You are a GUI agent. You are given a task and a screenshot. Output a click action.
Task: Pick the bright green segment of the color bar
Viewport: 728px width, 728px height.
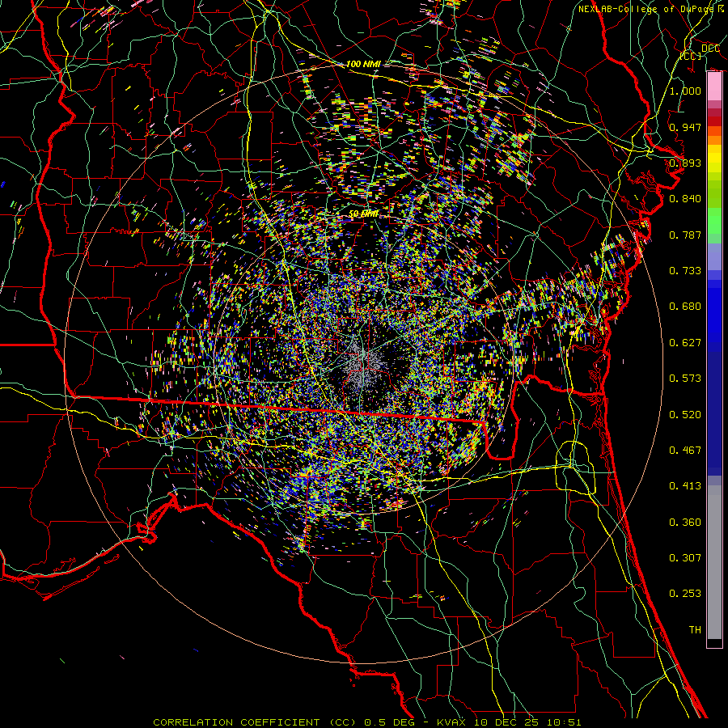[714, 221]
